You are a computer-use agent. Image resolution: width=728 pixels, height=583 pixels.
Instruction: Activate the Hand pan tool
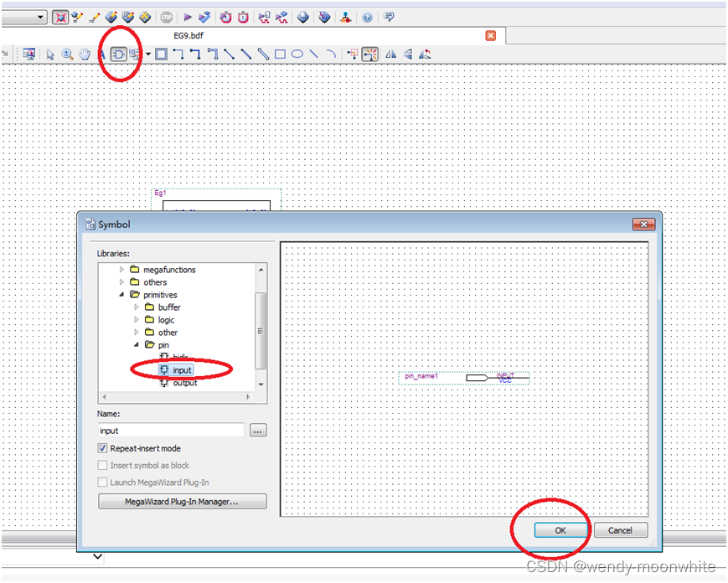[x=84, y=54]
